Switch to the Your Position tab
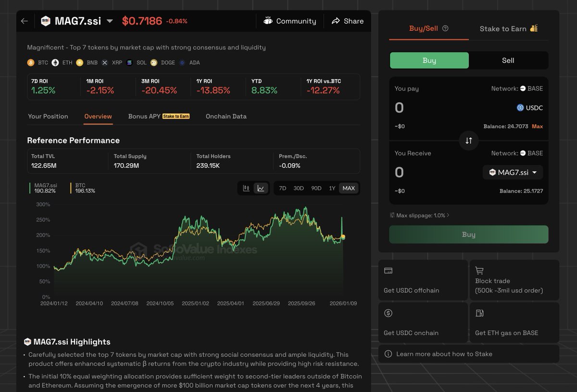 point(48,116)
